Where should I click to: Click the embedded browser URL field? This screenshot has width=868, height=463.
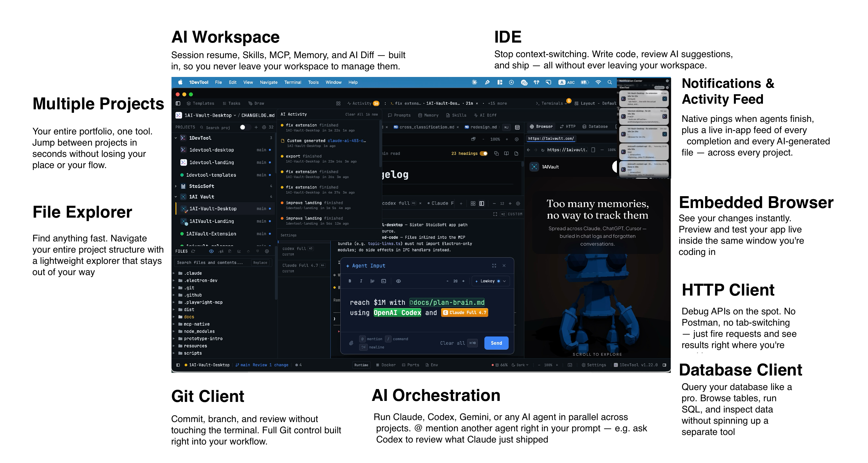click(x=567, y=150)
